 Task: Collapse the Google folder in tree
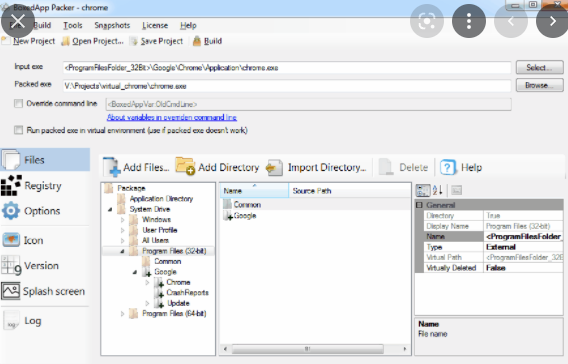(135, 272)
